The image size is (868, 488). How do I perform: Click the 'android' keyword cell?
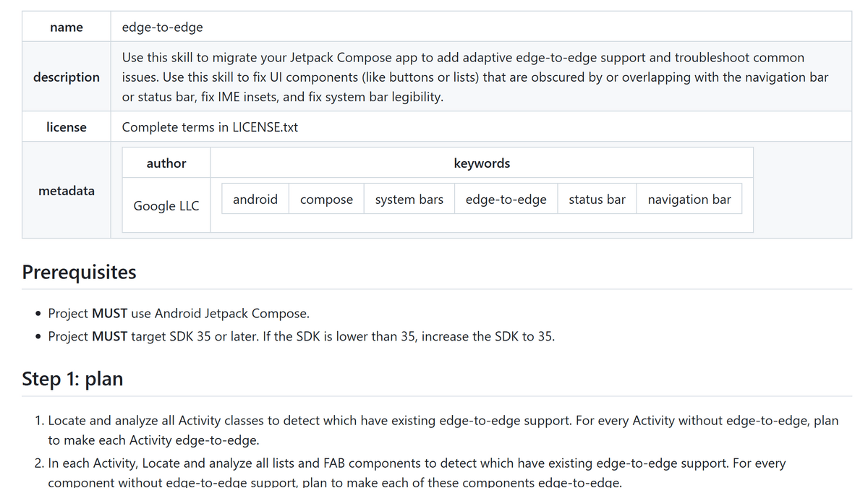point(255,200)
